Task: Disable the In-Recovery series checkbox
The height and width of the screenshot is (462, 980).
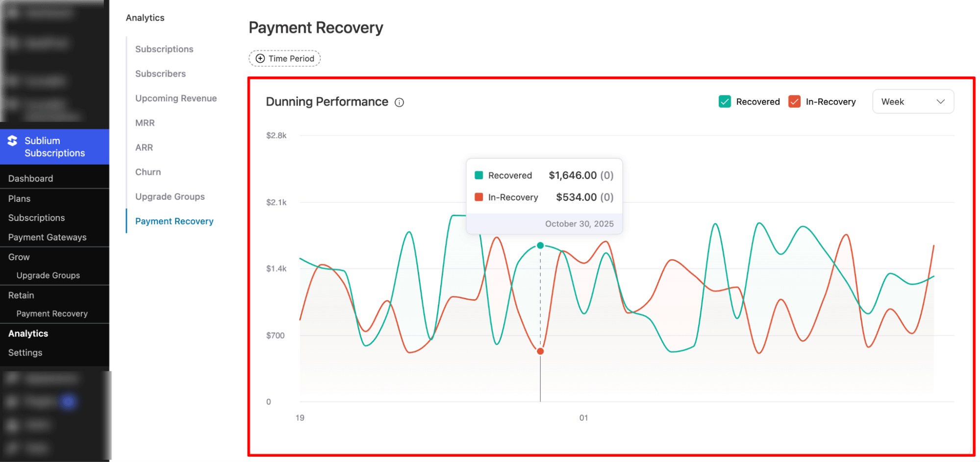Action: coord(794,101)
